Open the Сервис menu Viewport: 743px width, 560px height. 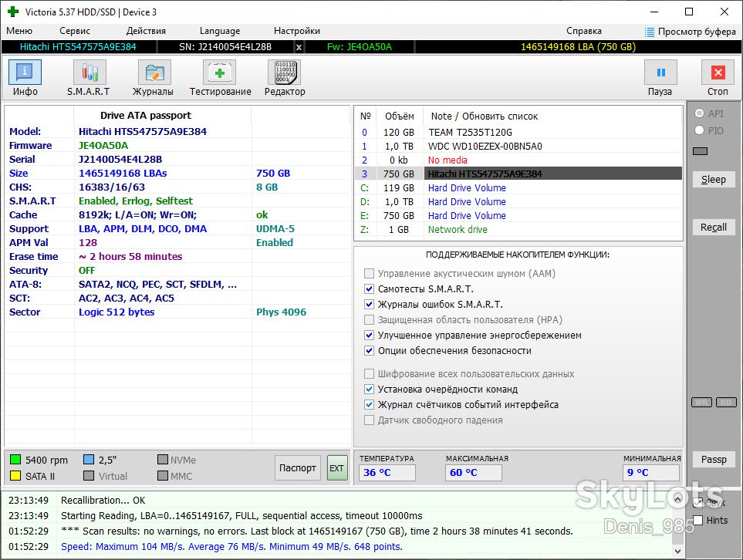point(74,31)
